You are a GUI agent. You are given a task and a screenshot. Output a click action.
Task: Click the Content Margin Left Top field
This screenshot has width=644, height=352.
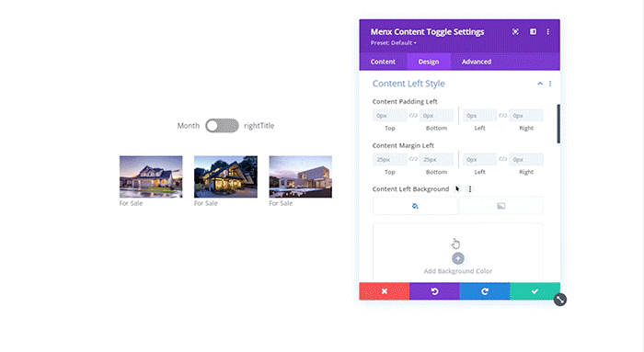(x=390, y=160)
